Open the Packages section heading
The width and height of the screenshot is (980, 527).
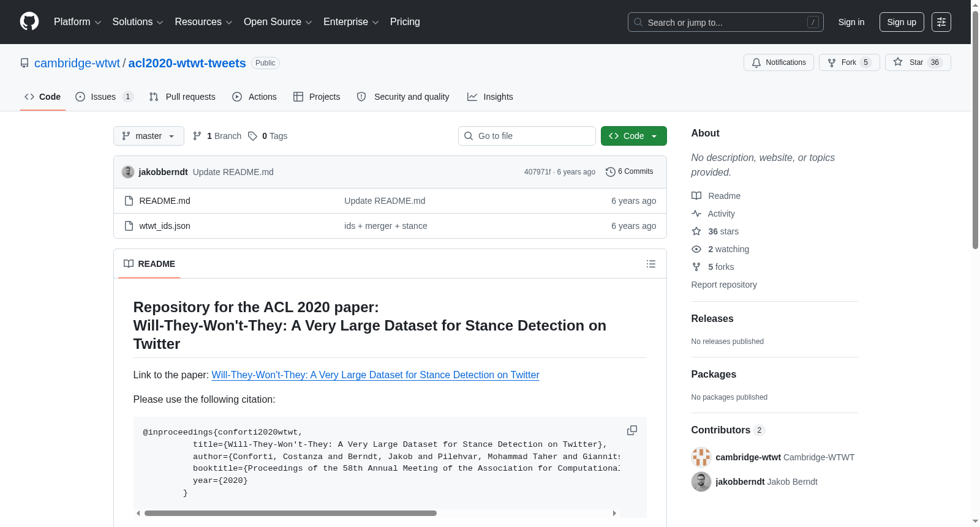[x=714, y=374]
